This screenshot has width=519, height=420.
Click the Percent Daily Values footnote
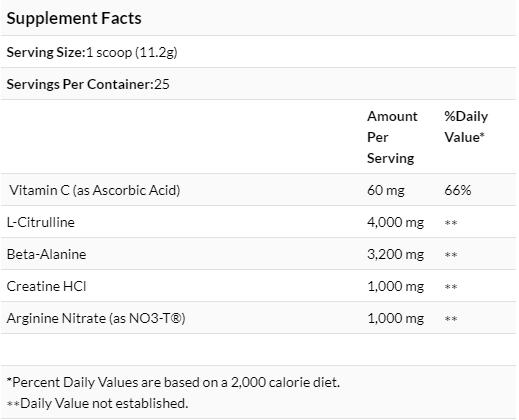[173, 382]
